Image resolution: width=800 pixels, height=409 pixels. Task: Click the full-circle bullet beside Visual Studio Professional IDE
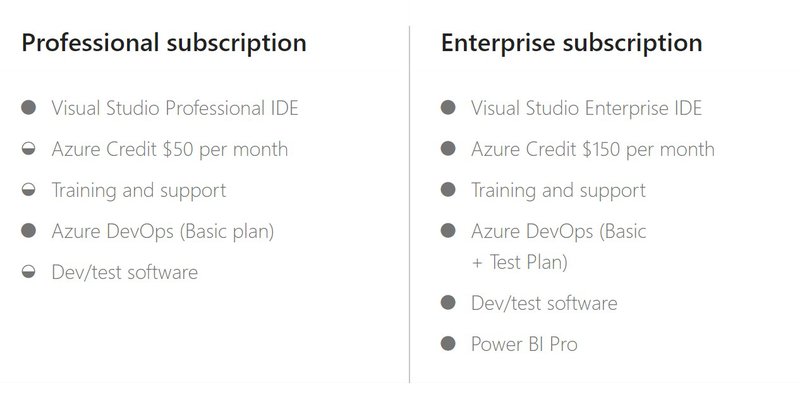(x=29, y=108)
